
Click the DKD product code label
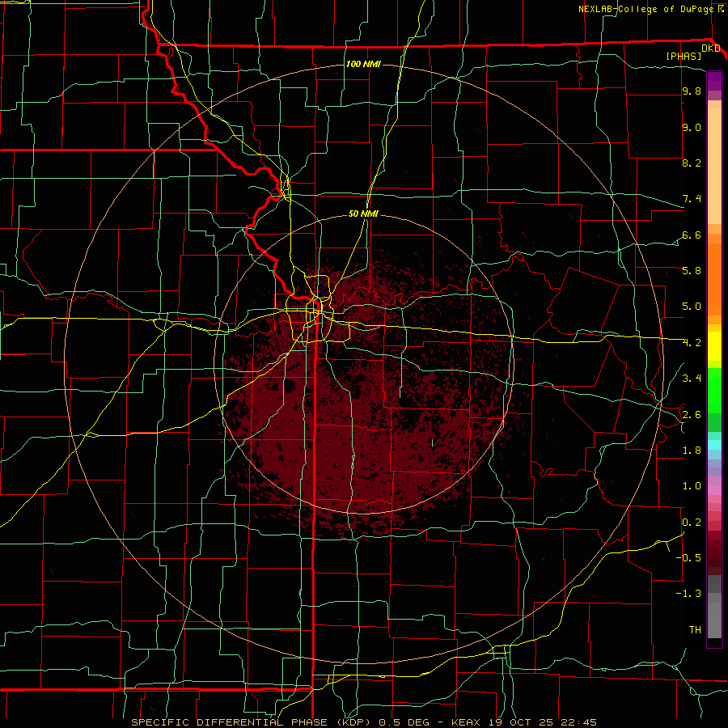point(710,49)
